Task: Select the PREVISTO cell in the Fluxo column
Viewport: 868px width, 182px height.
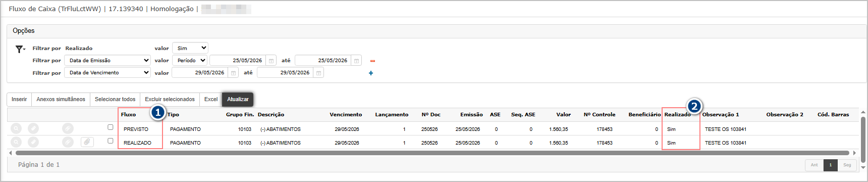Action: coord(136,129)
